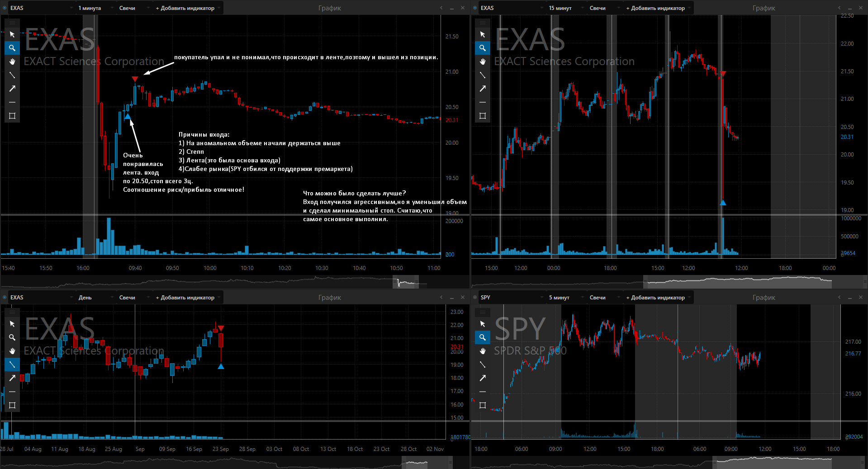Select line drawing tool in SPY chart
The image size is (868, 469).
point(483,365)
